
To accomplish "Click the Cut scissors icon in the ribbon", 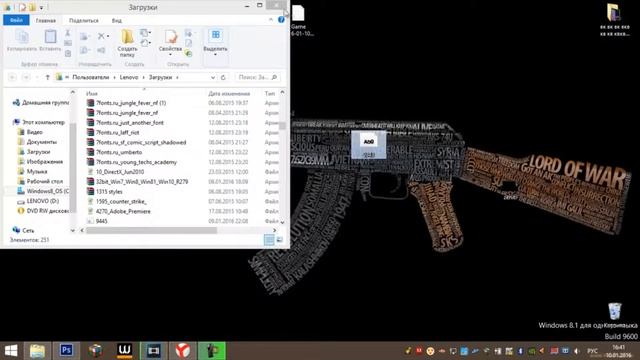I will 68,33.
